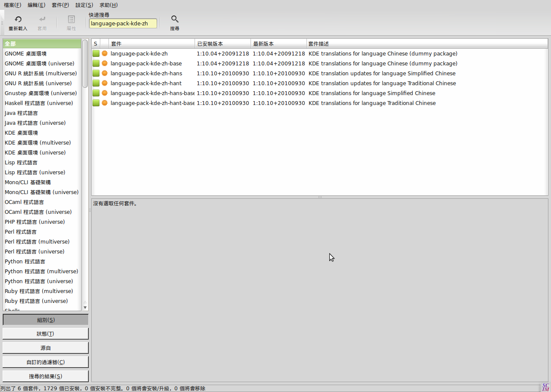551x392 pixels.
Task: Select the Java 程式語言 category
Action: (x=42, y=113)
